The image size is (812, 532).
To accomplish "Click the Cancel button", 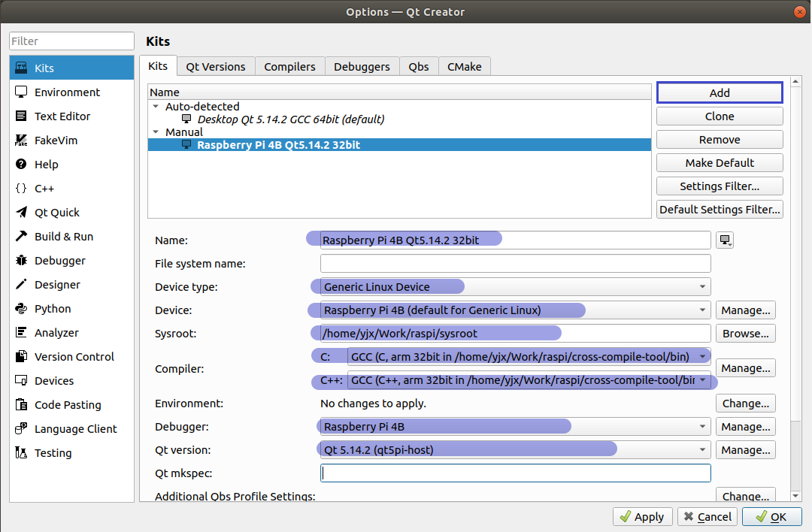I will click(708, 516).
